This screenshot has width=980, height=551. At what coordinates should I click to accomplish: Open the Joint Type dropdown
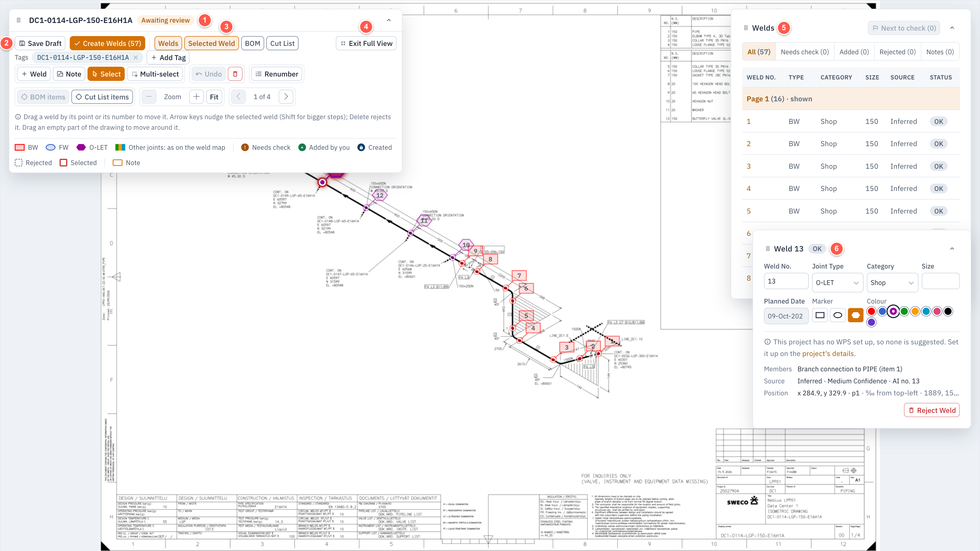coord(837,282)
